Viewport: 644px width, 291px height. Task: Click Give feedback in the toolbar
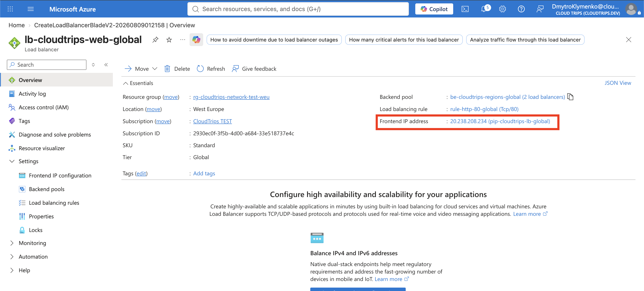pos(254,69)
